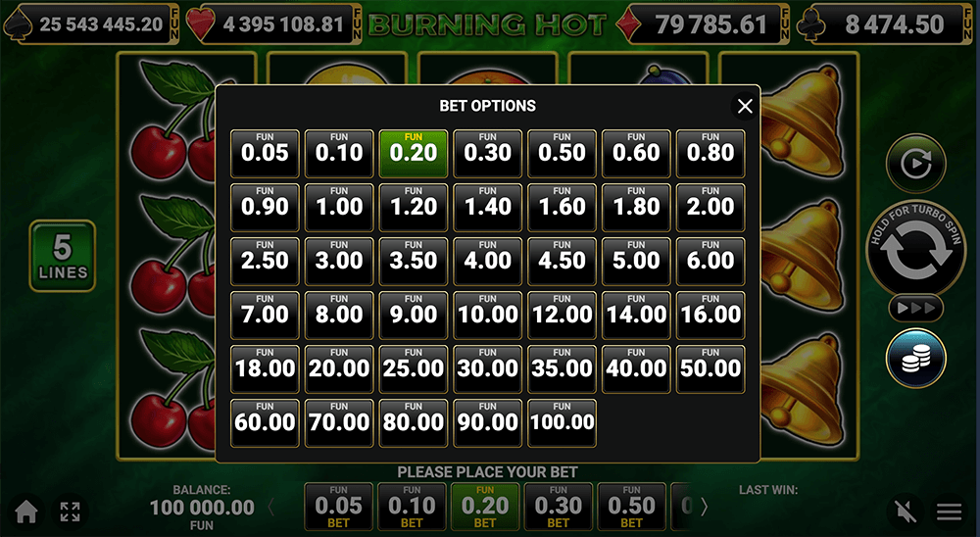Choose the 12.00 bet tile
This screenshot has width=980, height=537.
click(562, 316)
